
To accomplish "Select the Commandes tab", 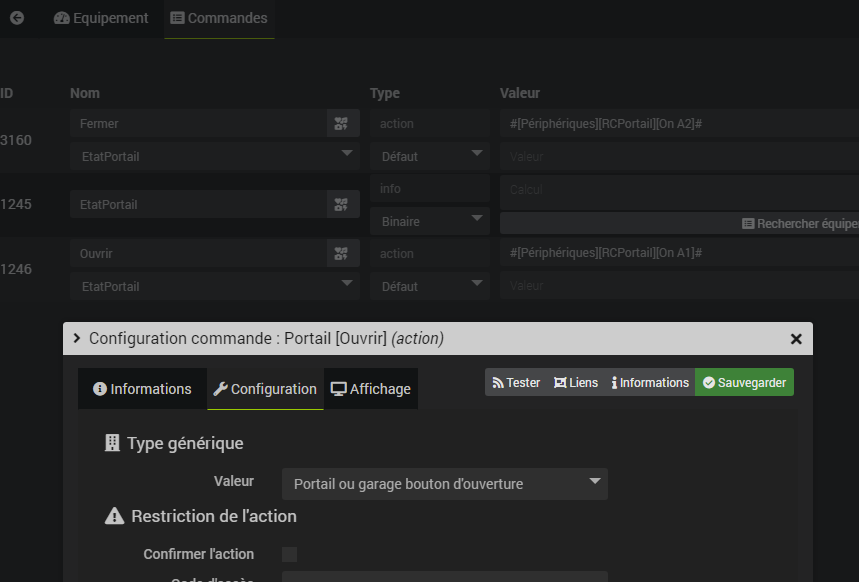I will click(219, 18).
